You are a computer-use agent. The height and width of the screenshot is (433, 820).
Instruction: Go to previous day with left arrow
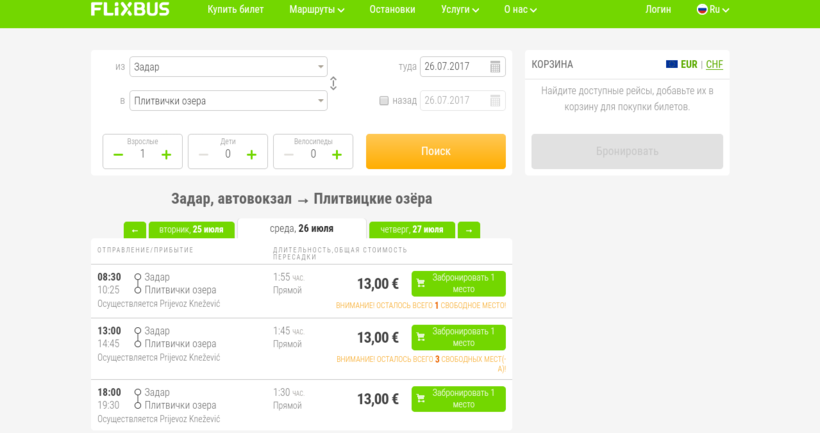pos(135,230)
